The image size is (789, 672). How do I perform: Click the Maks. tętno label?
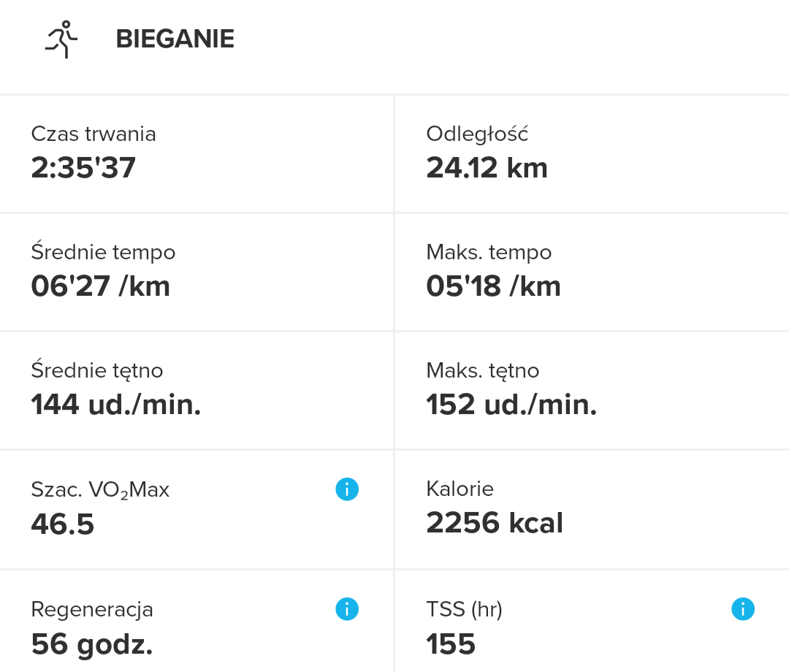[482, 371]
